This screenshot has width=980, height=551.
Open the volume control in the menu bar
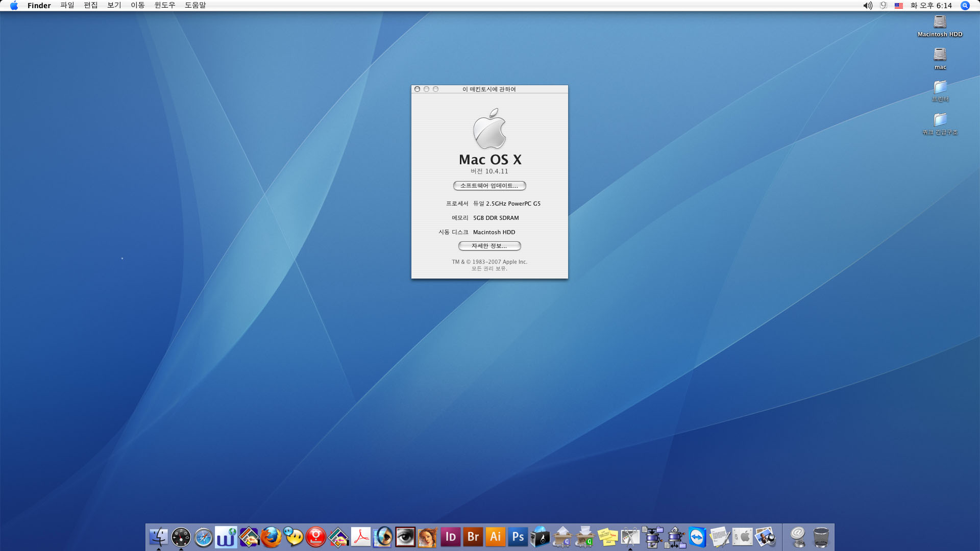867,5
